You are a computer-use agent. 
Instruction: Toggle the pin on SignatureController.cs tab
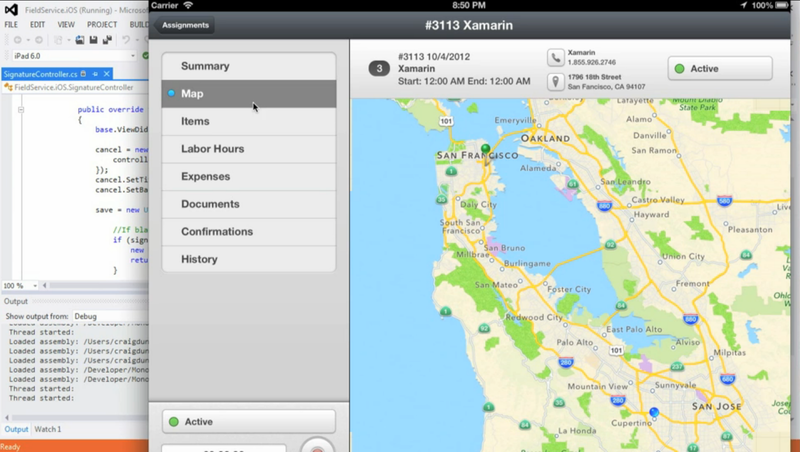tap(95, 74)
